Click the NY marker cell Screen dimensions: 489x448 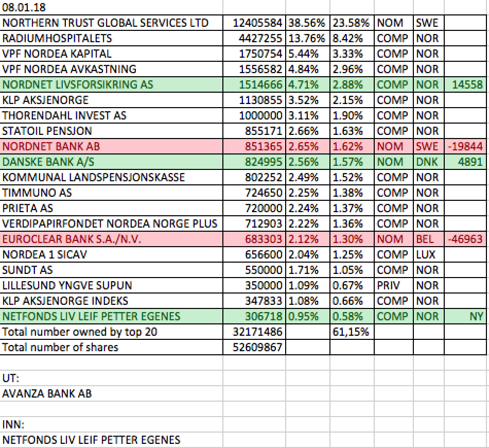click(466, 316)
